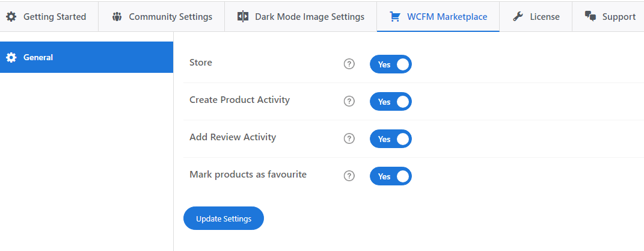
Task: Show help tooltip for Store
Action: (349, 64)
